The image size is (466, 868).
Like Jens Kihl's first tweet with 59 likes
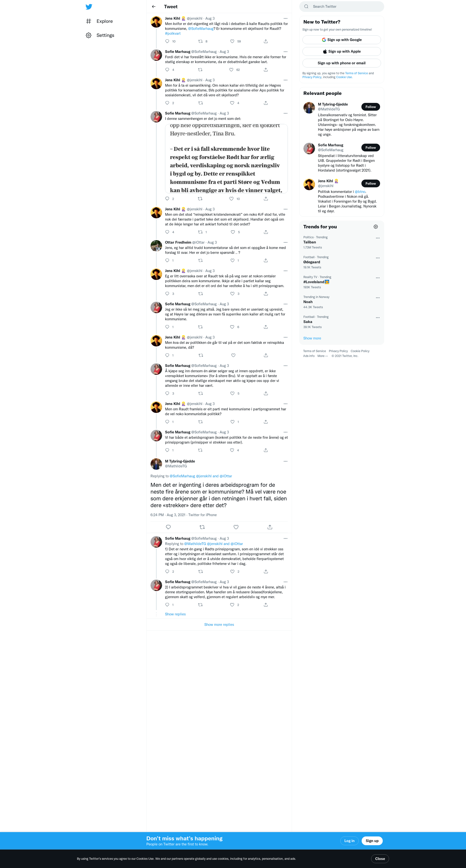coord(232,41)
